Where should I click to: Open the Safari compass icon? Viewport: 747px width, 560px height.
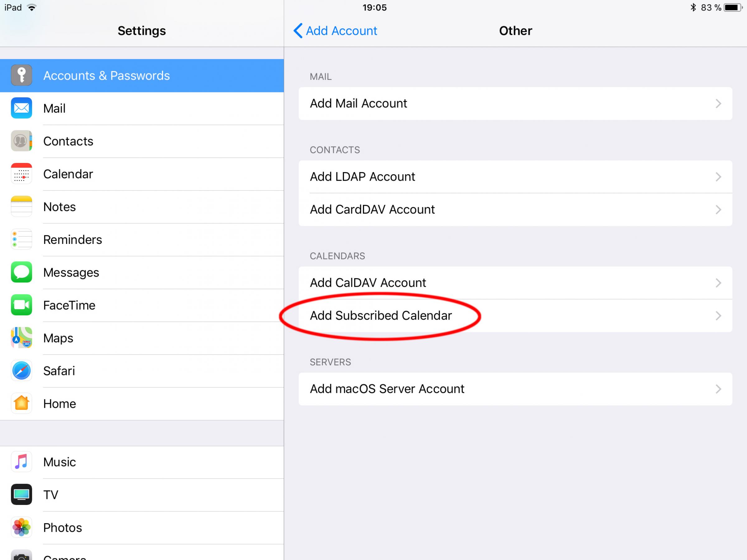point(21,371)
